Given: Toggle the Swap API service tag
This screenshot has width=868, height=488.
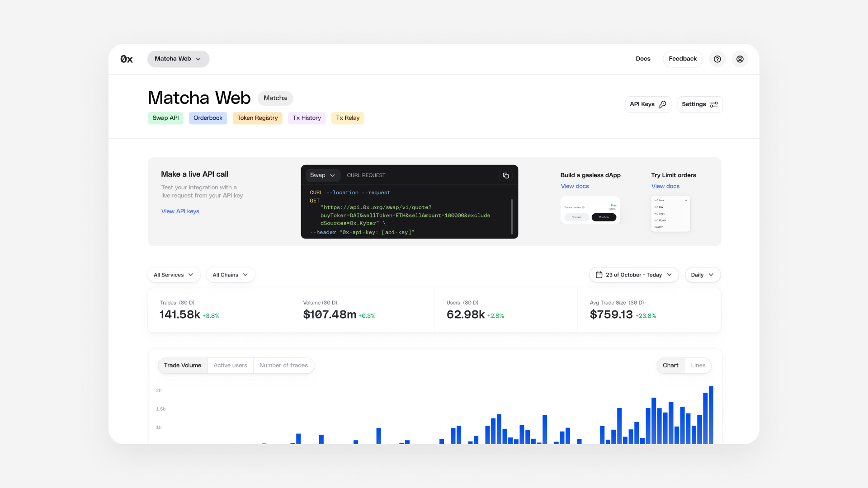Looking at the screenshot, I should tap(165, 118).
